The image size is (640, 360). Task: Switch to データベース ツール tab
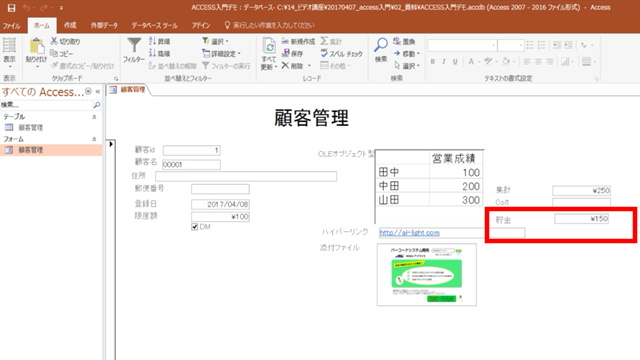pyautogui.click(x=154, y=25)
